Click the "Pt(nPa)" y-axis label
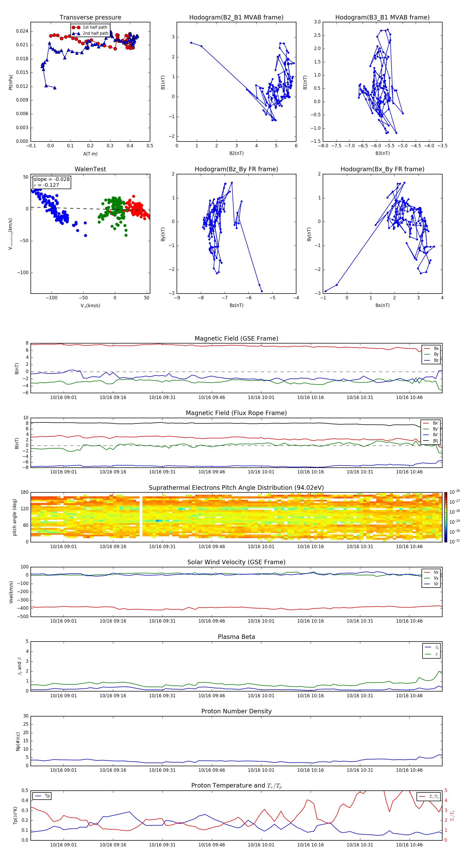Image resolution: width=473 pixels, height=868 pixels. click(x=11, y=82)
